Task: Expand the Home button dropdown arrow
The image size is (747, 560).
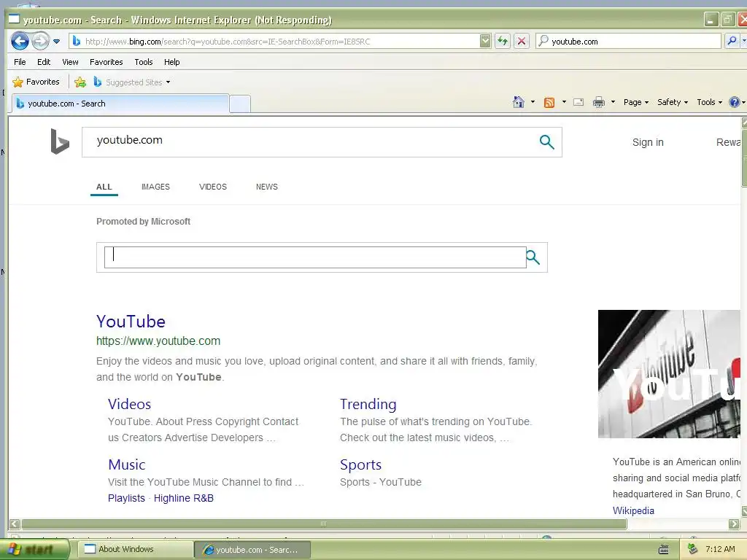Action: click(x=533, y=102)
